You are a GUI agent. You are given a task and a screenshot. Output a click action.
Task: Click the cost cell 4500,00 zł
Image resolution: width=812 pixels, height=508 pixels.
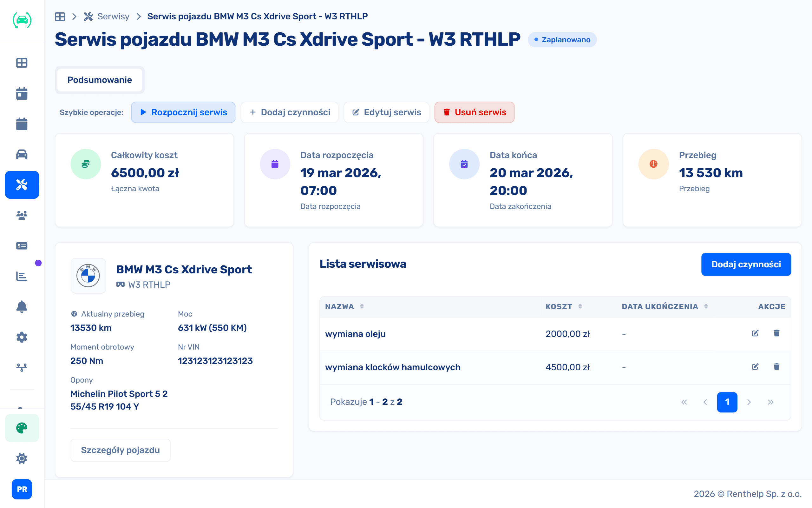coord(568,367)
